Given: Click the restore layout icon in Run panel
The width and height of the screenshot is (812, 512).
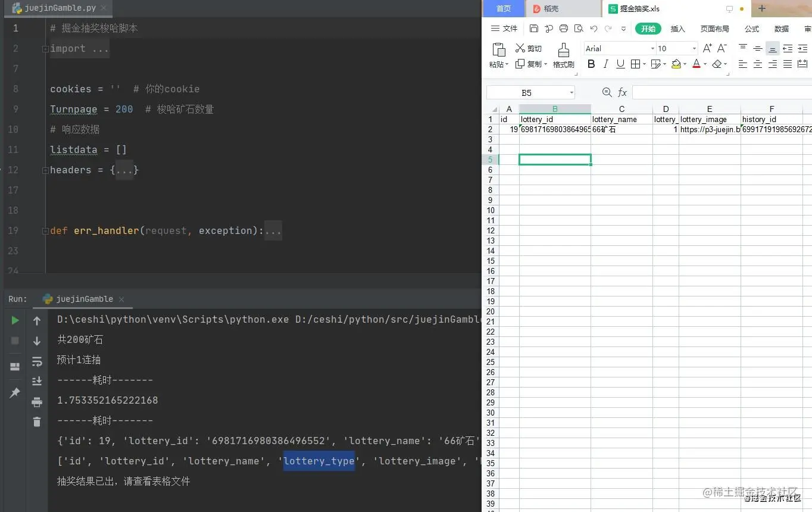Looking at the screenshot, I should (15, 367).
